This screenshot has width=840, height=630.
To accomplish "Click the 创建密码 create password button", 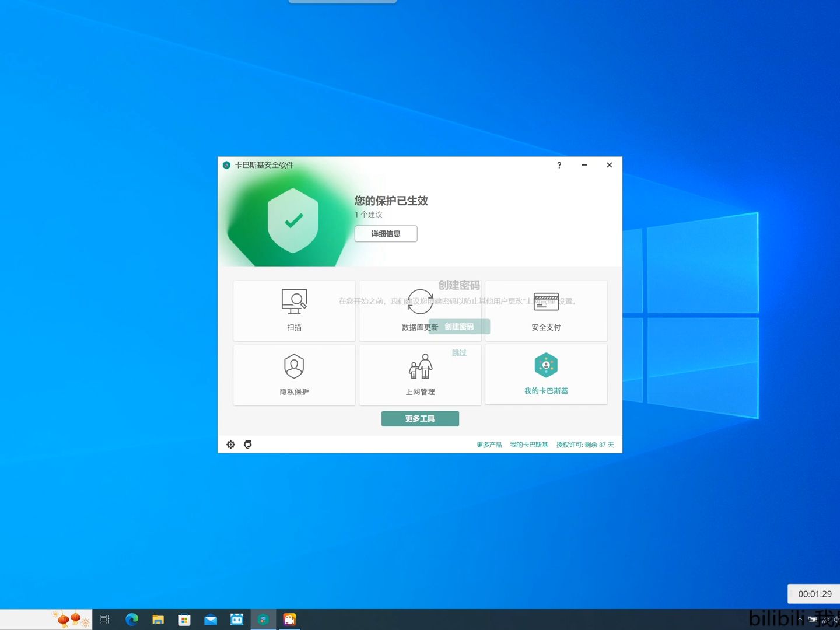I will [x=459, y=327].
